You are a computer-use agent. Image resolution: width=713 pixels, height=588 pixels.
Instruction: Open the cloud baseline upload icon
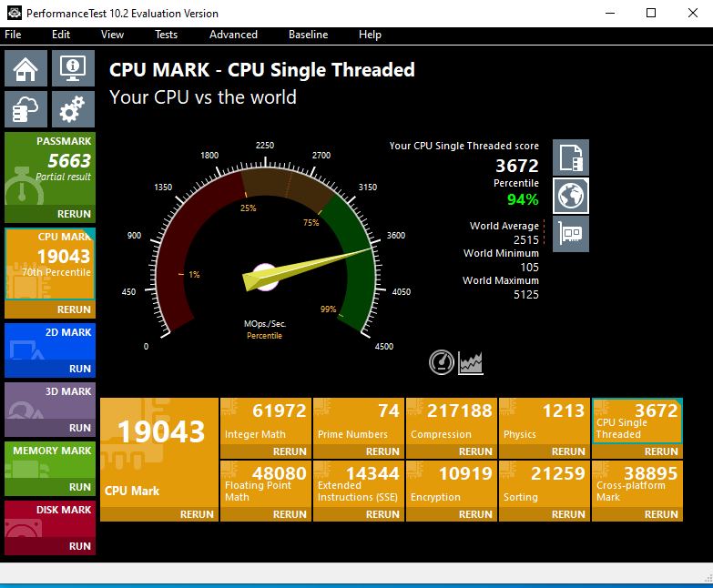(x=25, y=109)
